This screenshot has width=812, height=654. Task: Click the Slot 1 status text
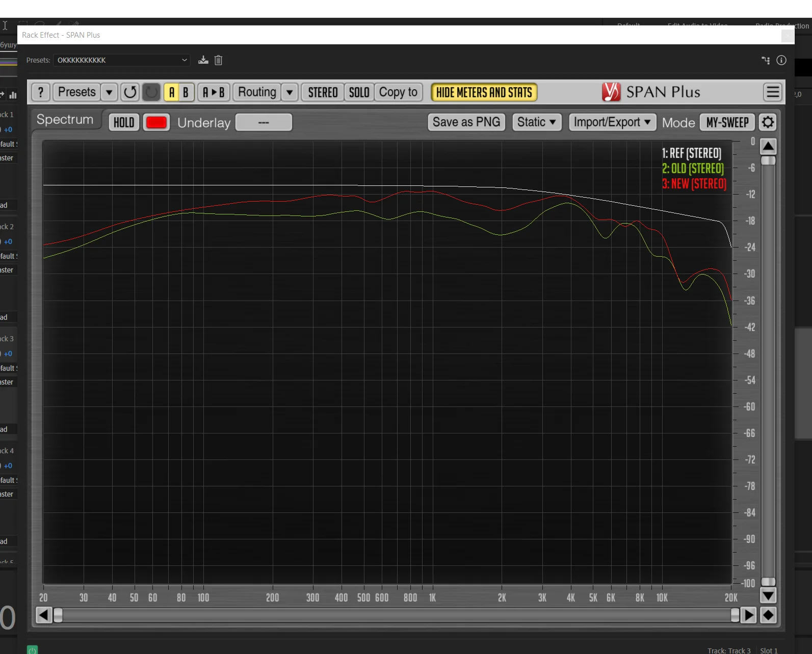click(769, 650)
